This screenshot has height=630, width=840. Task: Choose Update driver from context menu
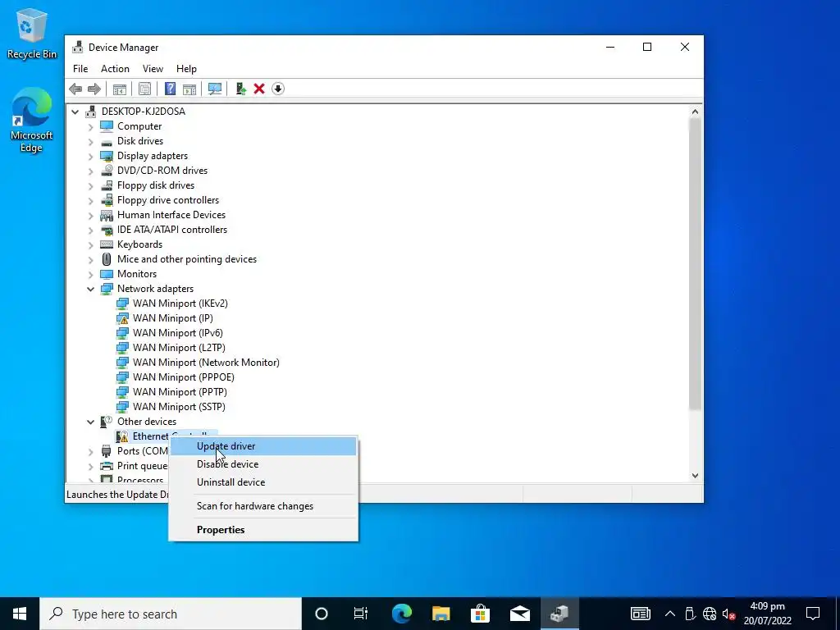[x=263, y=446]
